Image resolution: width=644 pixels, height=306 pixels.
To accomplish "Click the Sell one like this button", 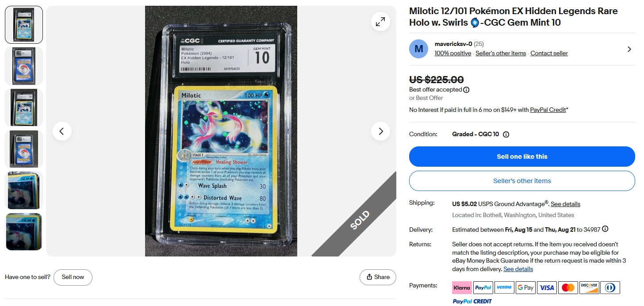I will pyautogui.click(x=522, y=157).
